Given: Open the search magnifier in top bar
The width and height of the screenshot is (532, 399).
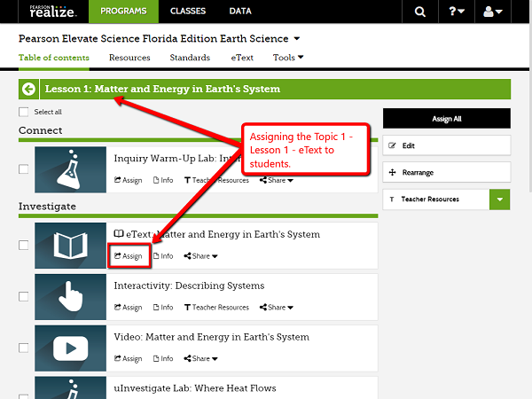Looking at the screenshot, I should coord(419,12).
